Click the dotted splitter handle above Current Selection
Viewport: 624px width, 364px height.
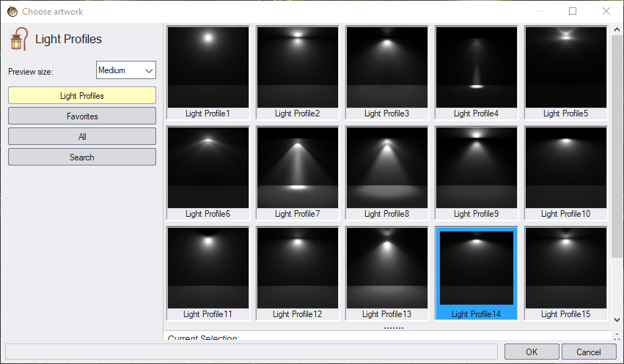(394, 328)
